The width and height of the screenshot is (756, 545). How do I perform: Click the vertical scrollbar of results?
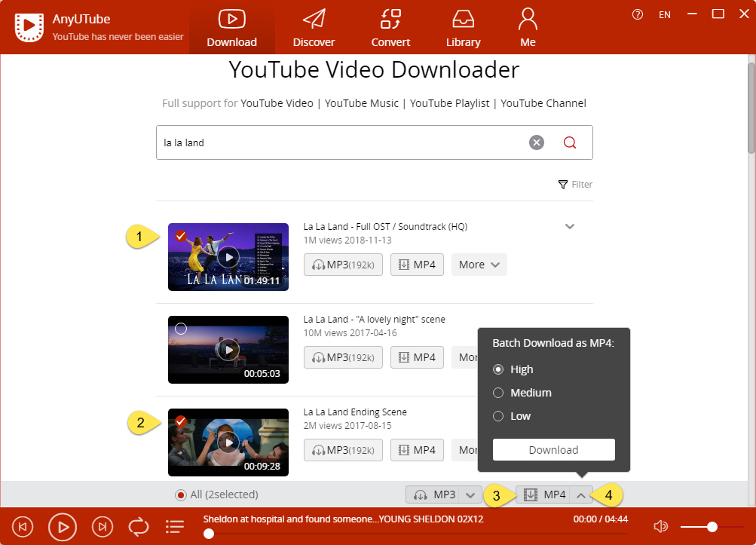[x=751, y=109]
